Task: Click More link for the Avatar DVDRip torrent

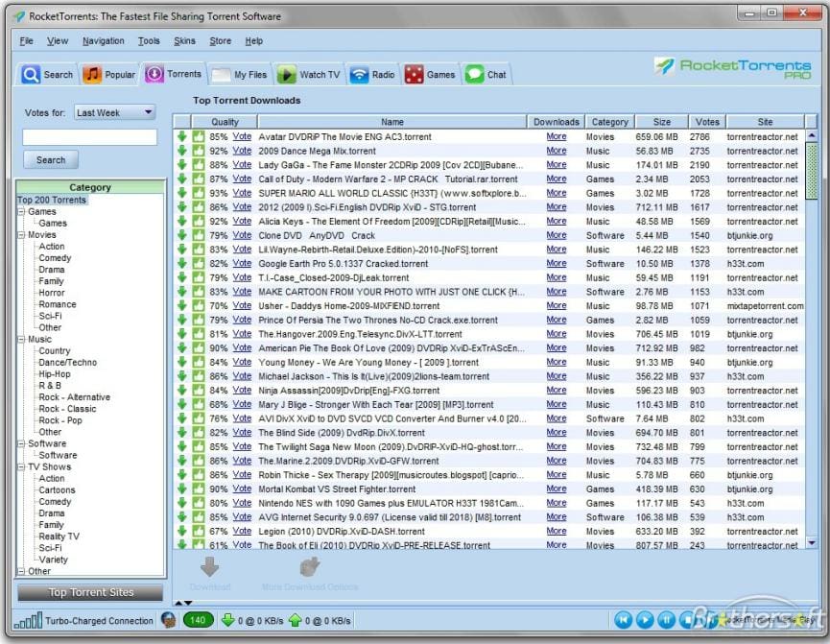Action: [556, 136]
